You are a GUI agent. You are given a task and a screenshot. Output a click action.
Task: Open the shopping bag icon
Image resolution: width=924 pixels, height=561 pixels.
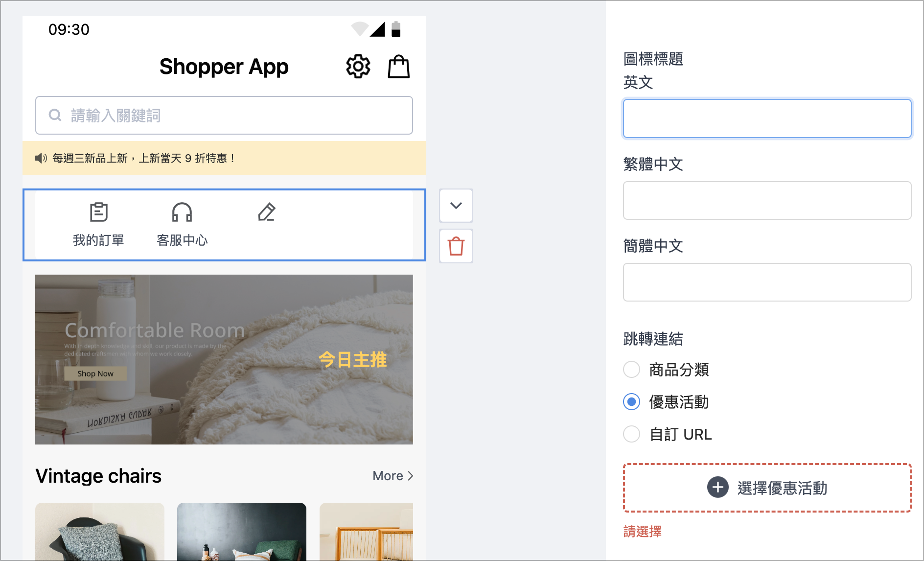pyautogui.click(x=399, y=67)
